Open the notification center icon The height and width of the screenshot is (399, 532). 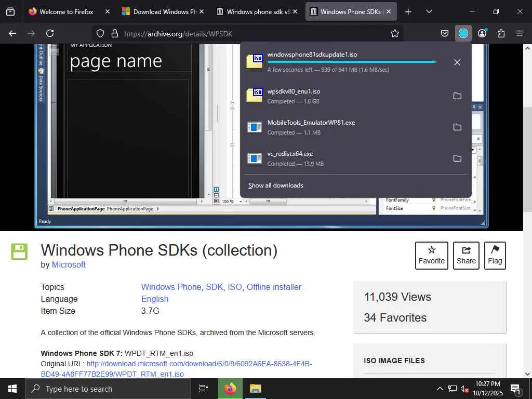[516, 389]
